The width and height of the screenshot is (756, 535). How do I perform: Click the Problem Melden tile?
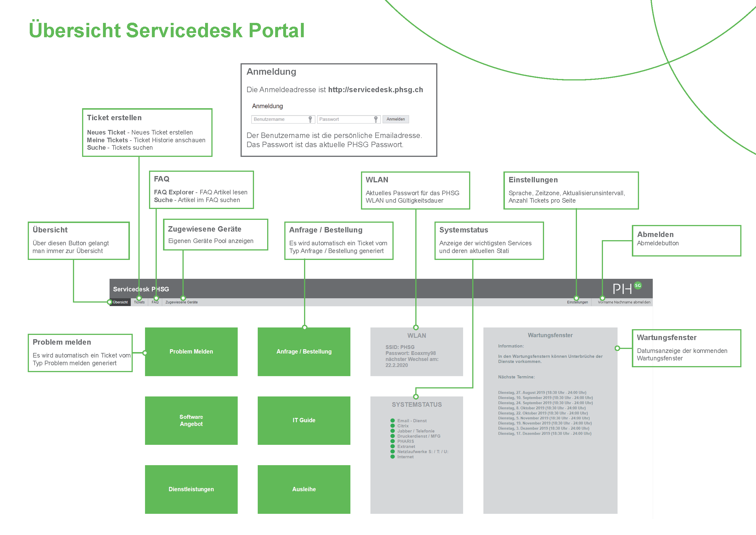191,352
